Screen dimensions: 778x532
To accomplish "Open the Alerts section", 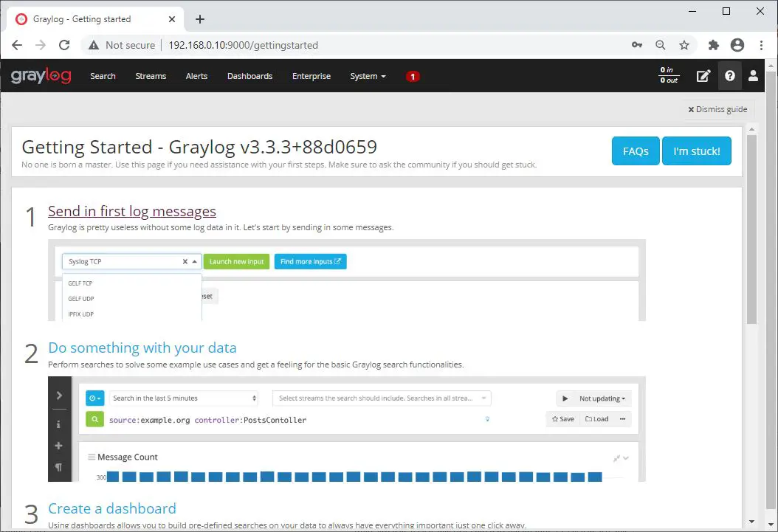I will [196, 76].
